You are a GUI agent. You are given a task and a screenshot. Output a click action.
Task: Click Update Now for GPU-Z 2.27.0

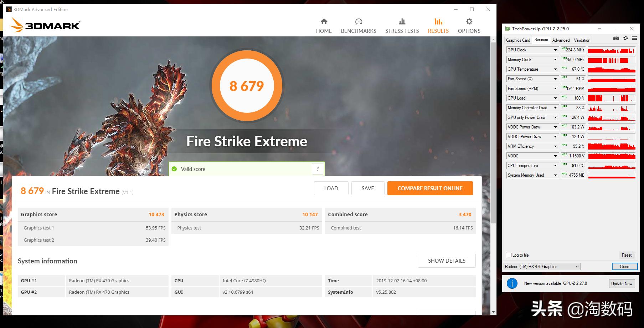click(622, 284)
